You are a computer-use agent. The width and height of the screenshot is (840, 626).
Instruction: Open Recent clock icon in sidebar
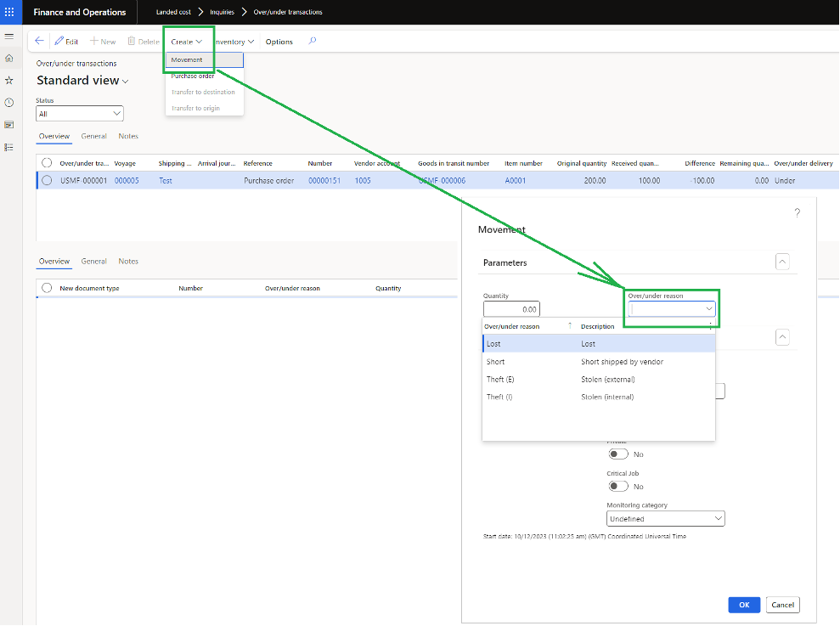[9, 102]
